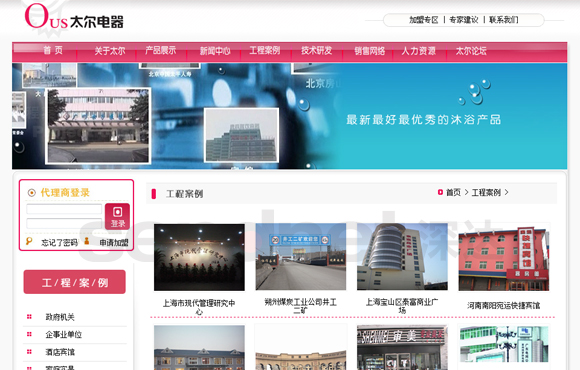Click the person icon beside 申请加盟

point(87,241)
